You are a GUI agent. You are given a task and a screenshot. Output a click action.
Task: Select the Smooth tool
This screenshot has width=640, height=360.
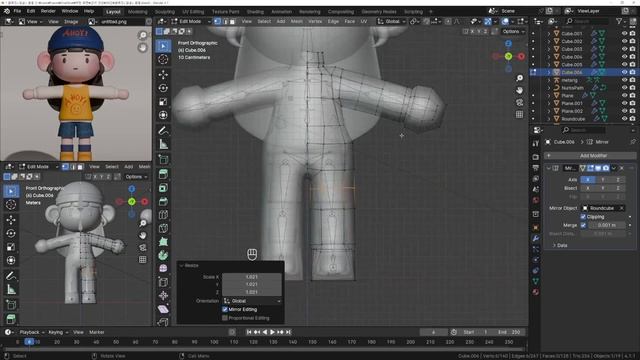click(163, 269)
